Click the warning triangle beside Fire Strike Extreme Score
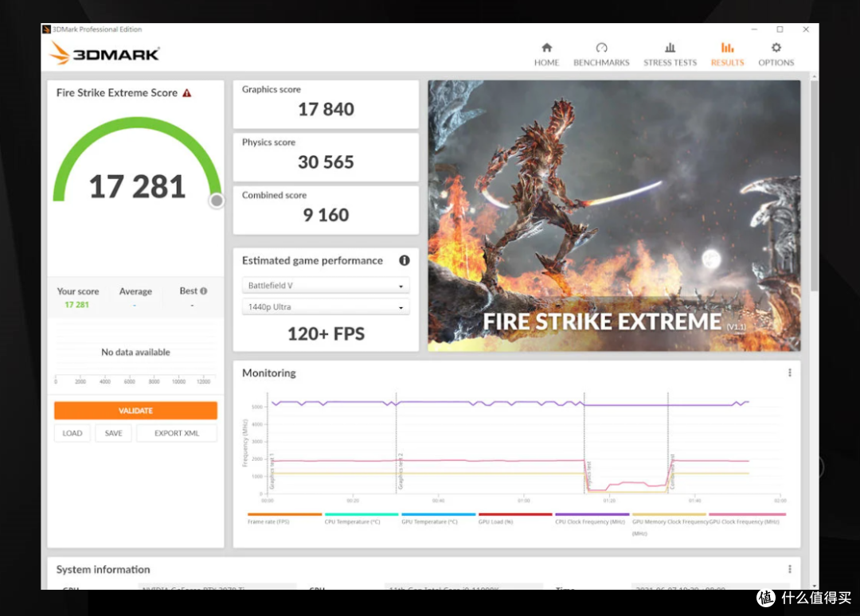Viewport: 860px width, 616px height. tap(187, 93)
